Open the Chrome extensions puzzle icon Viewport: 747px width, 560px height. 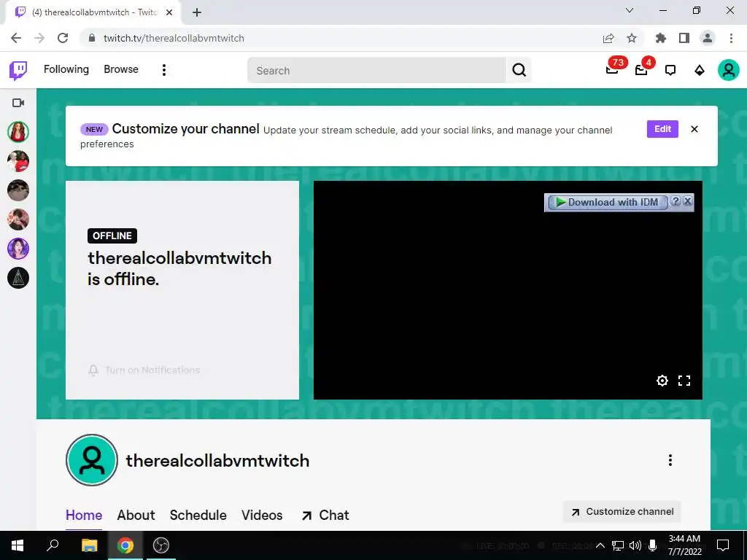click(661, 38)
